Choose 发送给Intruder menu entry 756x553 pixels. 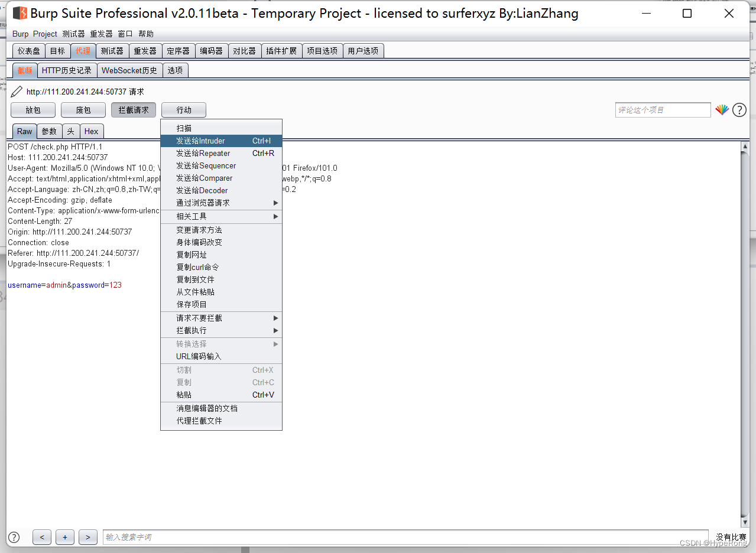[221, 141]
